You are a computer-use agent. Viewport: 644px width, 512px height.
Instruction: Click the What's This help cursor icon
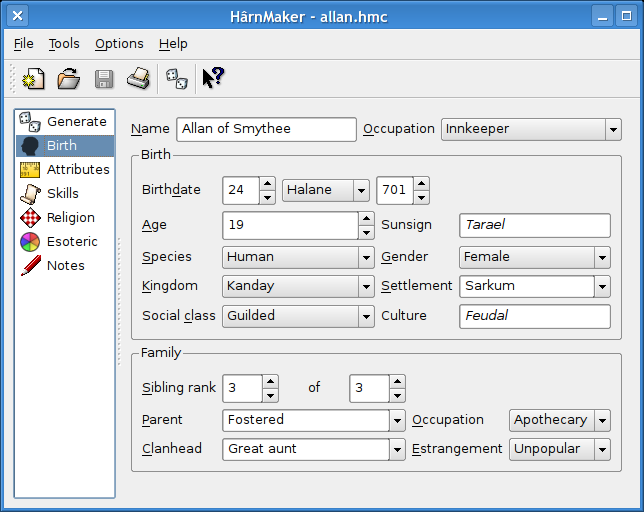[213, 78]
